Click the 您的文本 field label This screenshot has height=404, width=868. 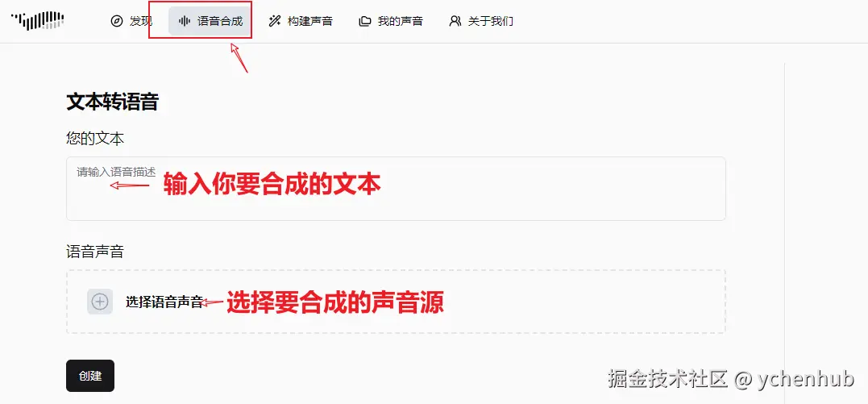(x=95, y=138)
